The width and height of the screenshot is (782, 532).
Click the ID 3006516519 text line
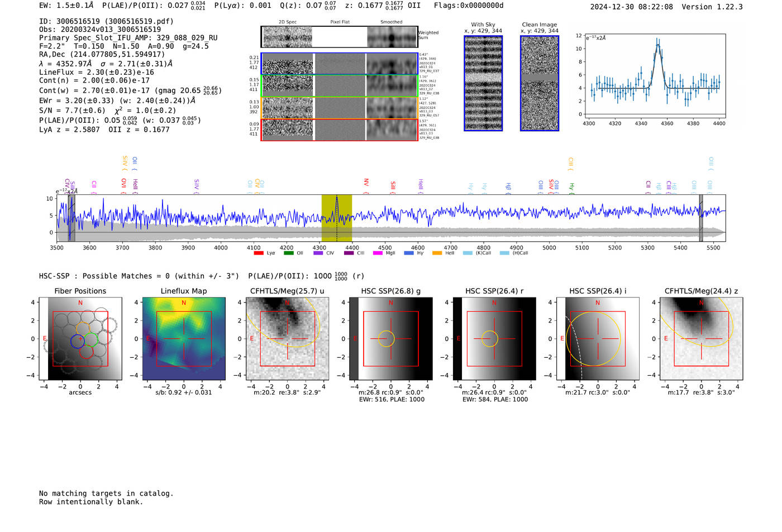(x=106, y=21)
